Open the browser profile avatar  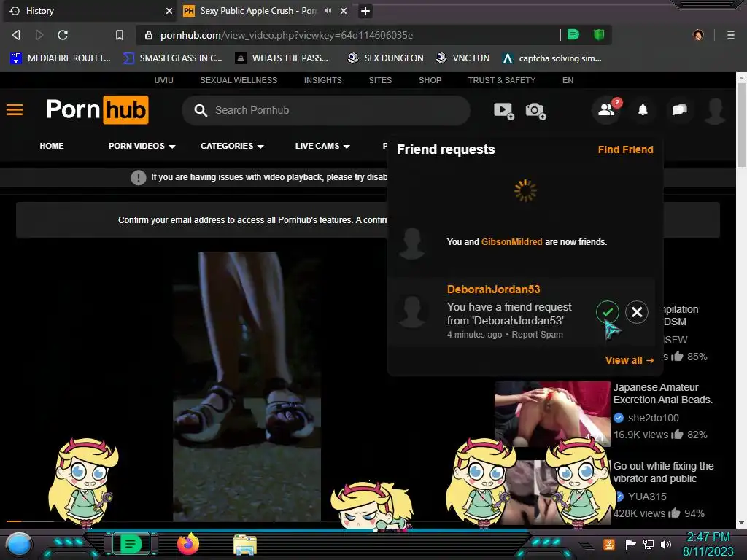tap(698, 35)
